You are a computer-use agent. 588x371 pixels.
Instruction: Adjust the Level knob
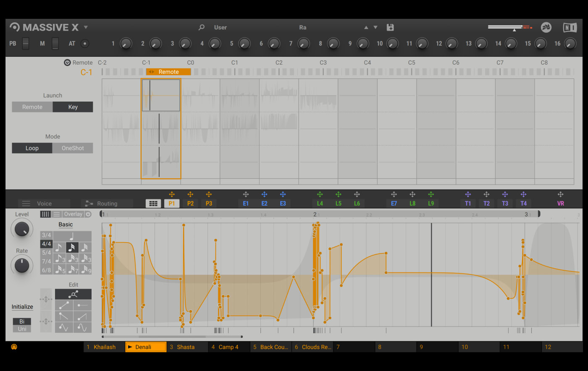(21, 229)
